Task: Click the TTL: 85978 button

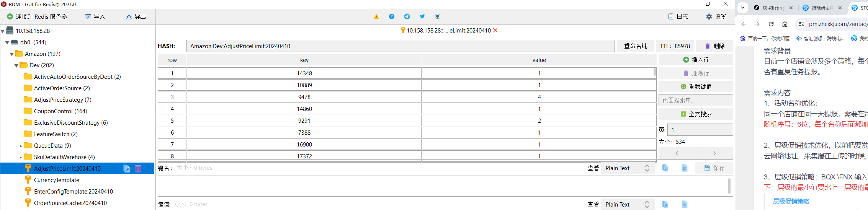Action: coord(675,46)
